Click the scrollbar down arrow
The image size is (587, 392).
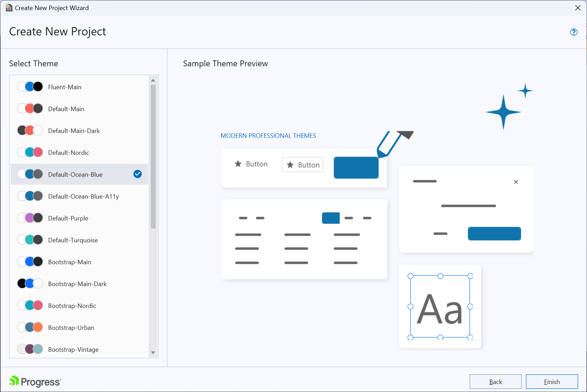[153, 353]
